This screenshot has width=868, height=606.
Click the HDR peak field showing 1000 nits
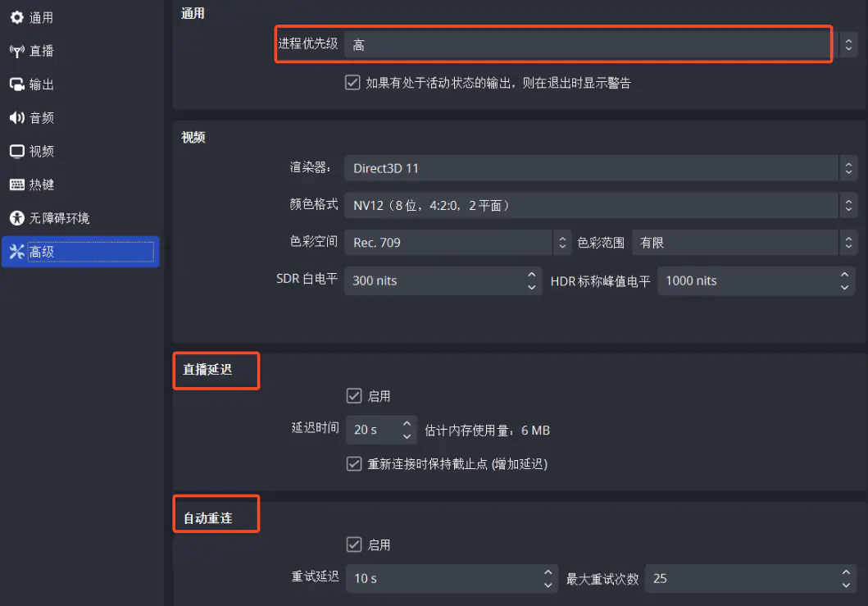click(757, 280)
